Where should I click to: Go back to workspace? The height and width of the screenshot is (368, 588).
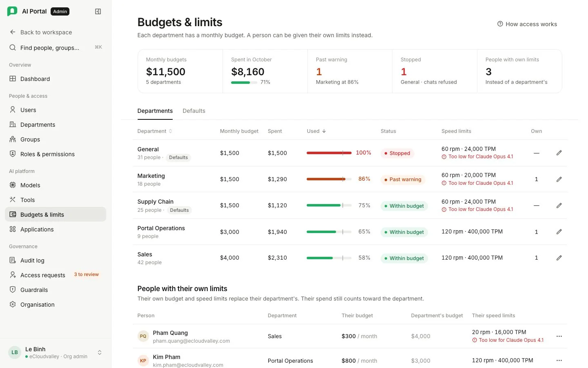point(56,32)
